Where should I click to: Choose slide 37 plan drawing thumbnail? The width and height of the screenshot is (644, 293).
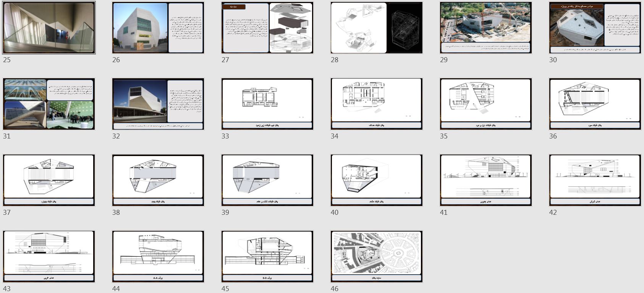pos(49,180)
